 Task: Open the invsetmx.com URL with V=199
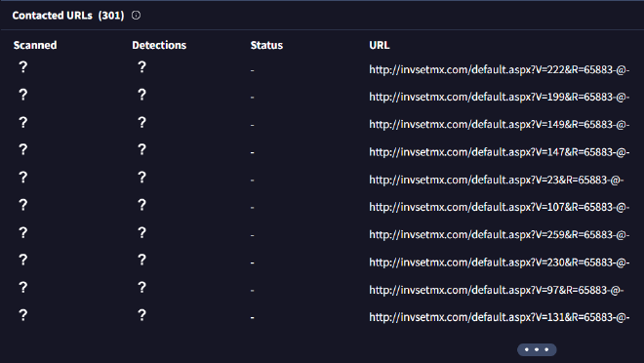(x=499, y=97)
